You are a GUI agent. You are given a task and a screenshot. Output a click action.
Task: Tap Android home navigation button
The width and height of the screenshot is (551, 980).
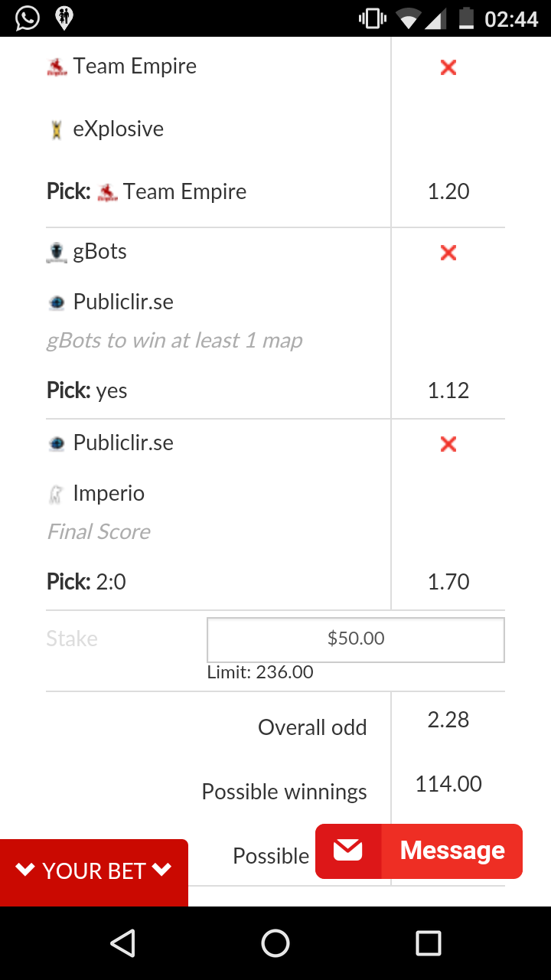click(x=275, y=943)
